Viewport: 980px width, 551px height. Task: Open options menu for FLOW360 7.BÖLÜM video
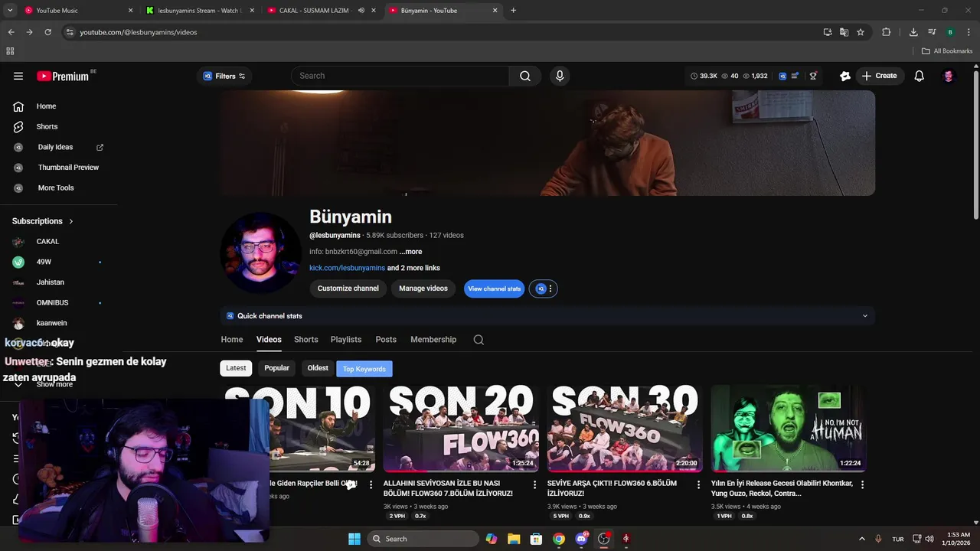tap(534, 484)
